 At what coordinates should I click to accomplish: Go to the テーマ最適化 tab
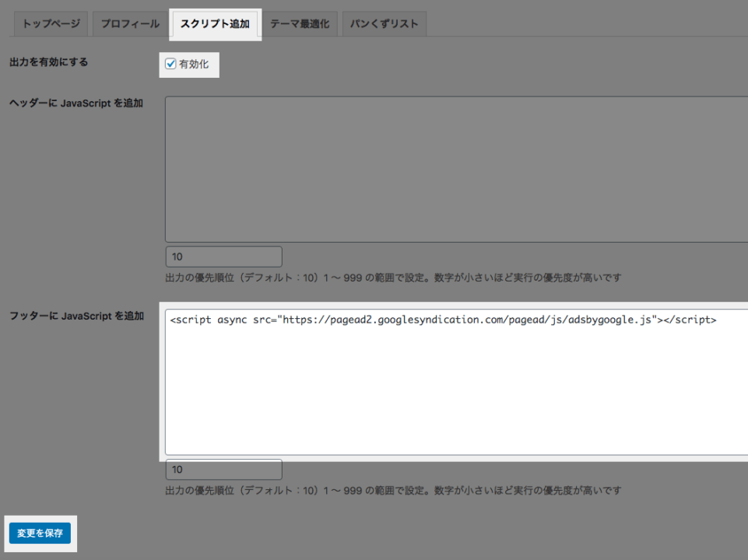click(300, 24)
